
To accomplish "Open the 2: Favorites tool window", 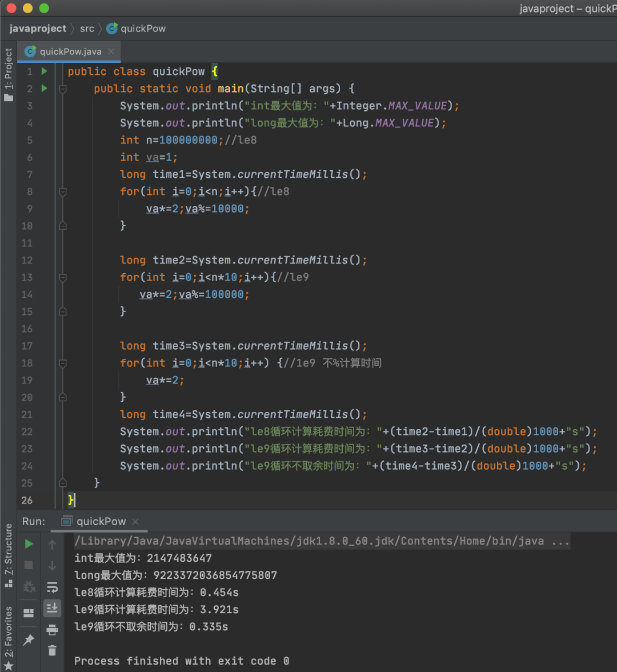I will tap(8, 637).
